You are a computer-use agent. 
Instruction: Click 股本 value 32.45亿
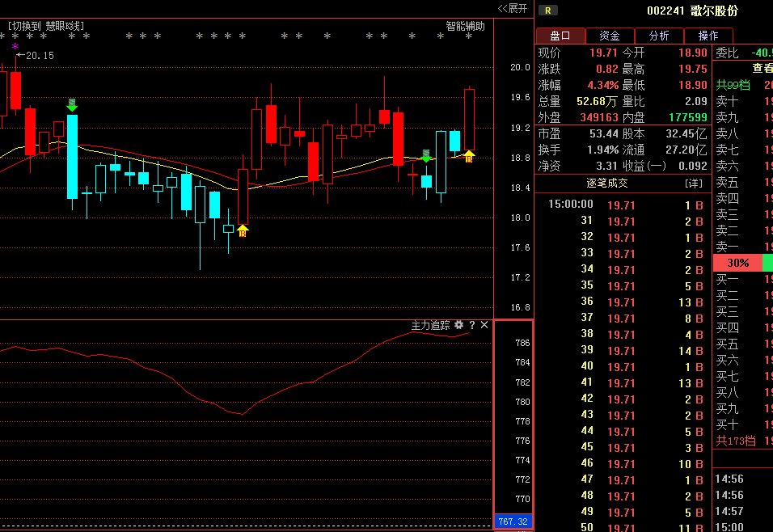(686, 133)
